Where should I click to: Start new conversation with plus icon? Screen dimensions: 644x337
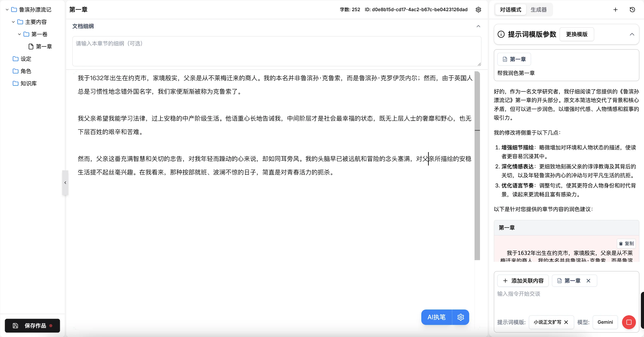click(615, 9)
